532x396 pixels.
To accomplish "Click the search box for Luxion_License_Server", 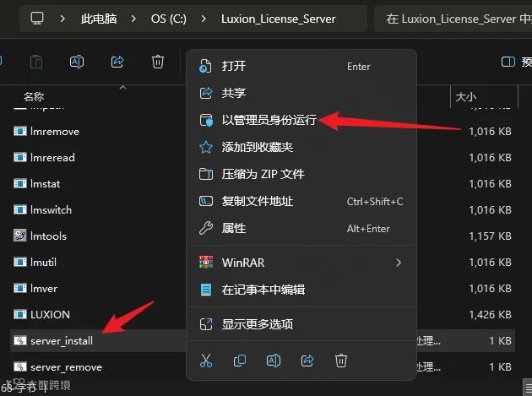I will click(x=453, y=19).
